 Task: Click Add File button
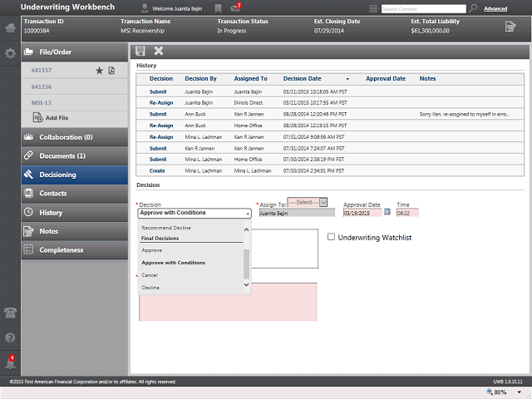pyautogui.click(x=51, y=118)
